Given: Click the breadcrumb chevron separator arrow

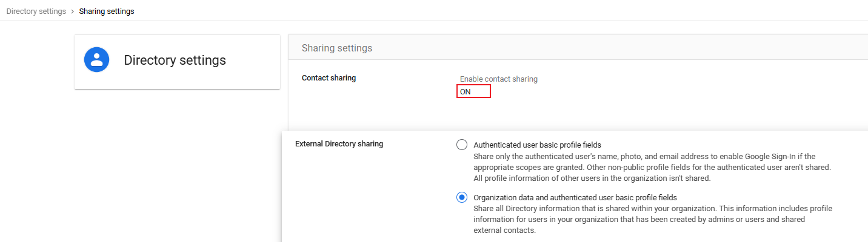Looking at the screenshot, I should coord(73,11).
